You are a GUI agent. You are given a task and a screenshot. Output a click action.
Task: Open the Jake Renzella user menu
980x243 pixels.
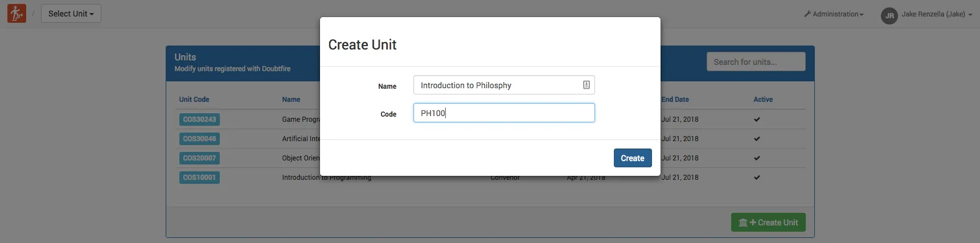pos(937,14)
